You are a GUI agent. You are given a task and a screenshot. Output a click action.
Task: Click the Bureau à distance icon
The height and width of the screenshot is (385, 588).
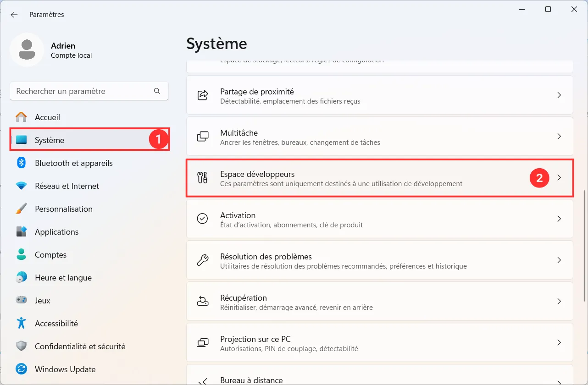tap(202, 381)
